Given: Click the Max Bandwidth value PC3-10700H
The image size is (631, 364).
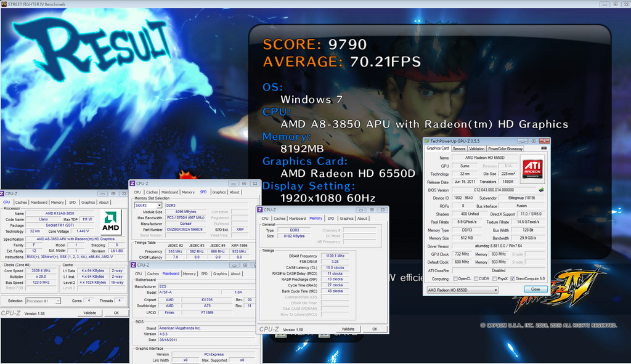Looking at the screenshot, I should tap(185, 217).
